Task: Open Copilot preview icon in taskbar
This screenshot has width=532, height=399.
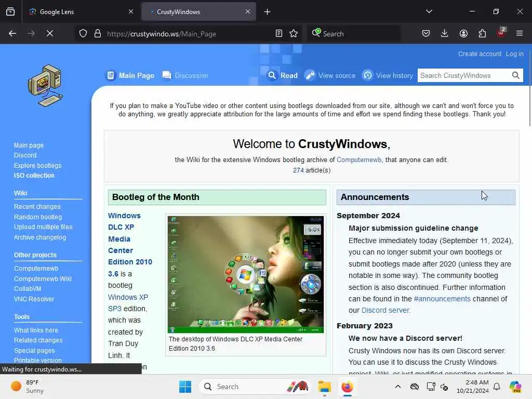Action: click(x=515, y=387)
